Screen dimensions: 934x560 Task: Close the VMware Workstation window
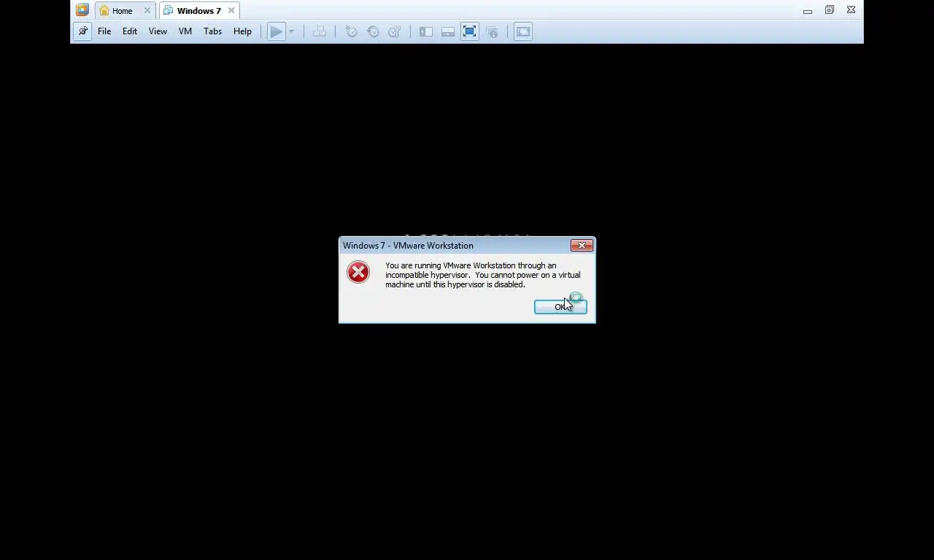[852, 10]
